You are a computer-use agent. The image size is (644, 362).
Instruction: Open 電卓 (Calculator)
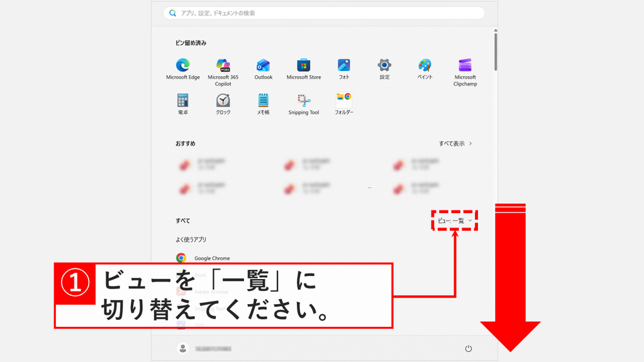click(183, 104)
